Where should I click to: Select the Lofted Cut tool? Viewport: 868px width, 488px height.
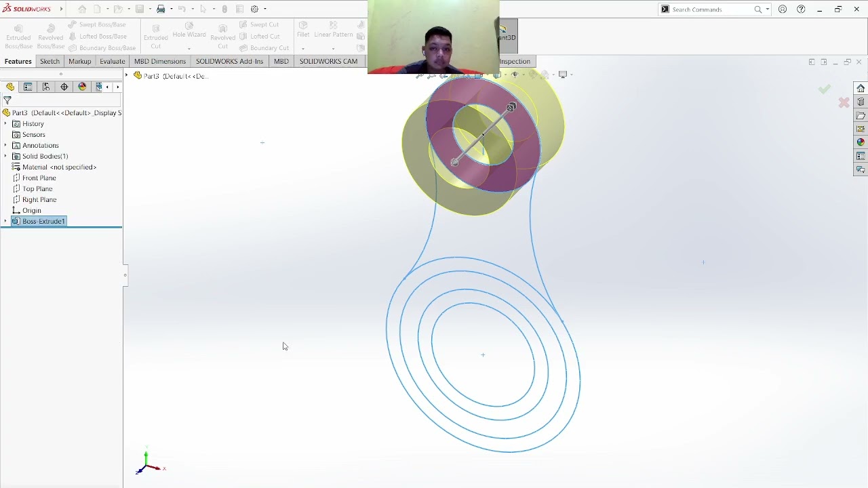click(x=260, y=36)
